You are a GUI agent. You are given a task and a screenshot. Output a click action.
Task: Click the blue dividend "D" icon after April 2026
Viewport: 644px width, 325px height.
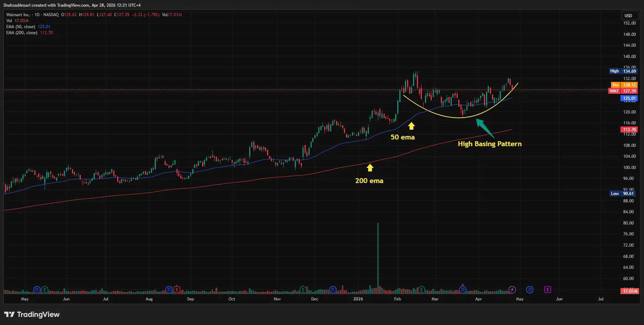coord(530,290)
